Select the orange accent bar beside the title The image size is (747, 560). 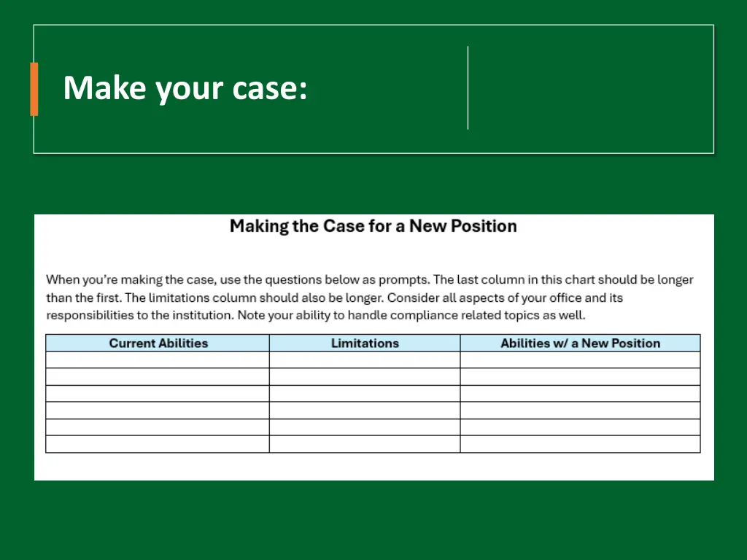34,89
